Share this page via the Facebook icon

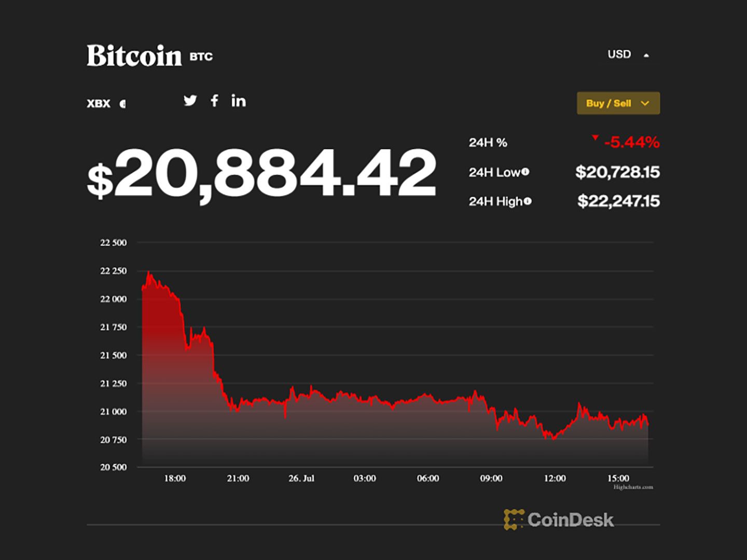coord(214,101)
